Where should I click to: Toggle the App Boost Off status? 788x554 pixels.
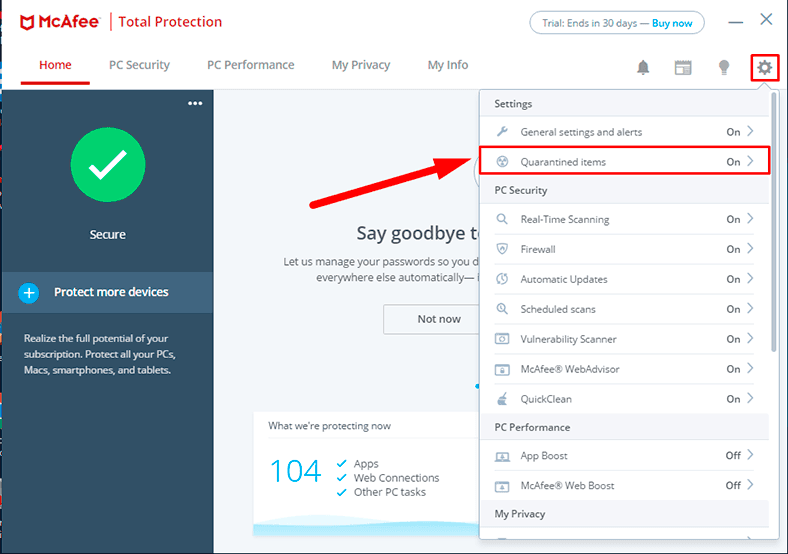point(733,456)
